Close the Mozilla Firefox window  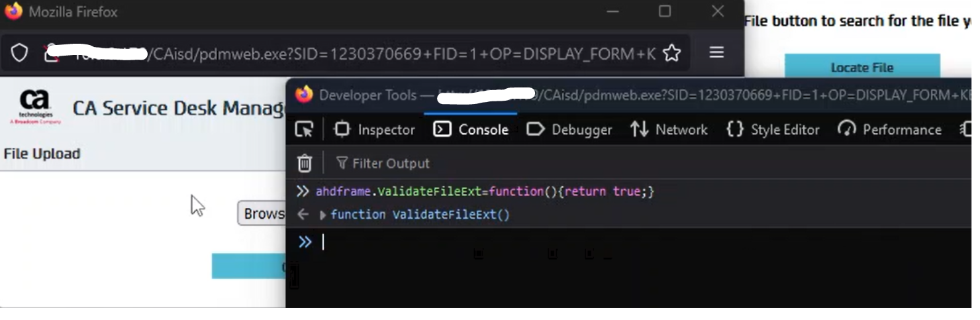tap(718, 11)
